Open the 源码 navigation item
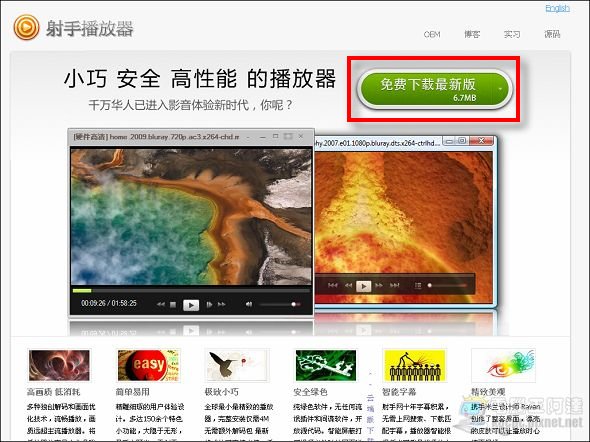Image resolution: width=590 pixels, height=442 pixels. point(552,34)
